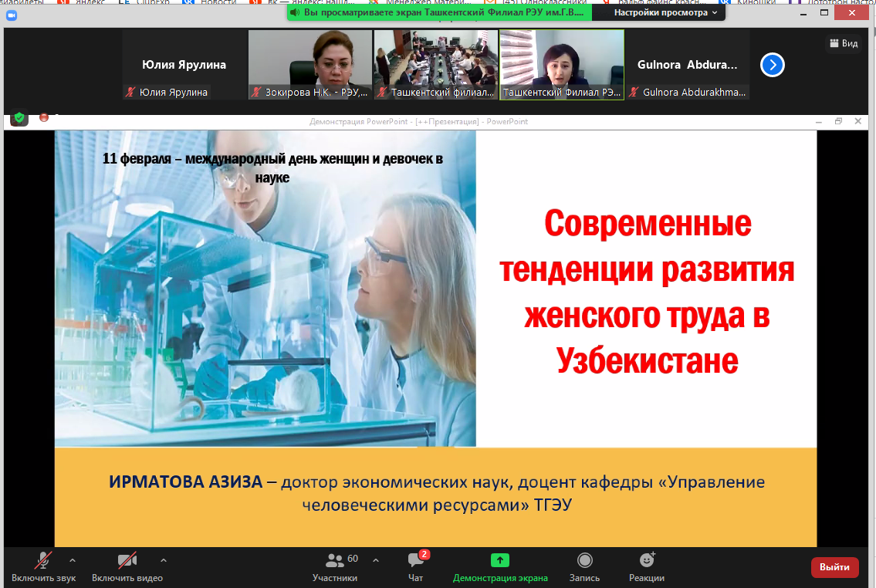Unmute microphone with Включить звук
The image size is (876, 588).
43,567
